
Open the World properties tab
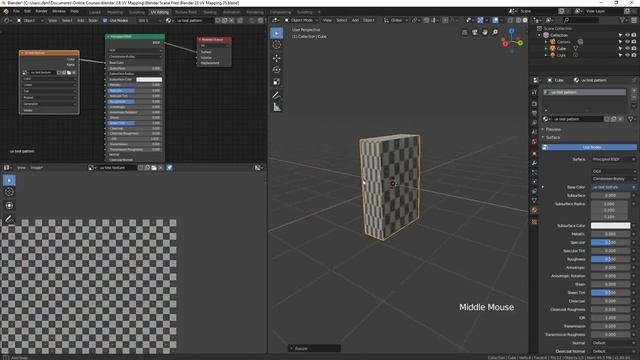click(x=534, y=142)
